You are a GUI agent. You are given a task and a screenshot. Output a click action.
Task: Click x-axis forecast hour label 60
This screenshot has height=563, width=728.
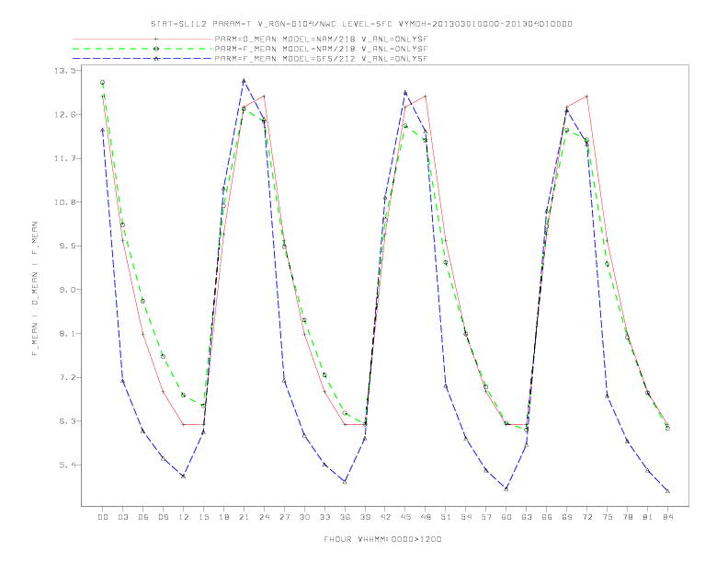(506, 517)
